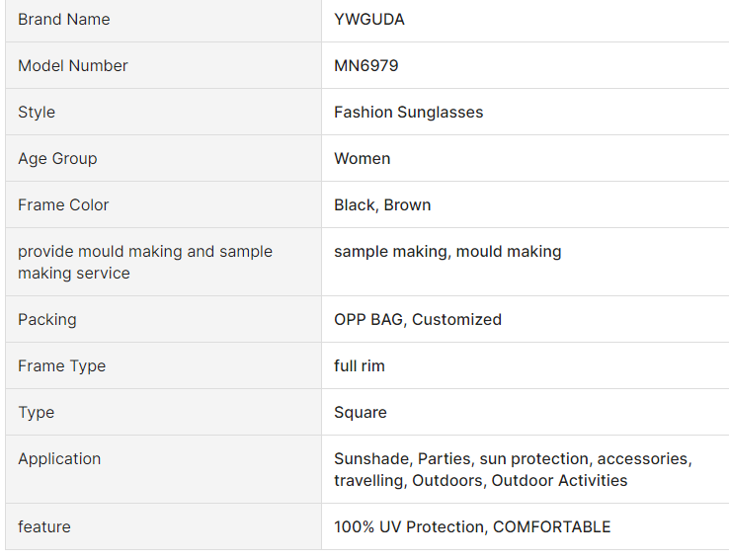Select the sample making, mould making value
The width and height of the screenshot is (729, 560).
(x=447, y=252)
